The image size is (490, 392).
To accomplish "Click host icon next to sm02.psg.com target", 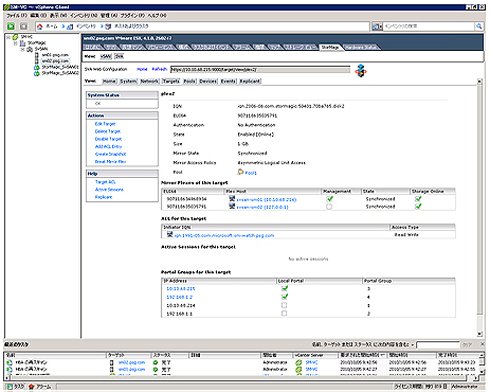I will pyautogui.click(x=112, y=362).
